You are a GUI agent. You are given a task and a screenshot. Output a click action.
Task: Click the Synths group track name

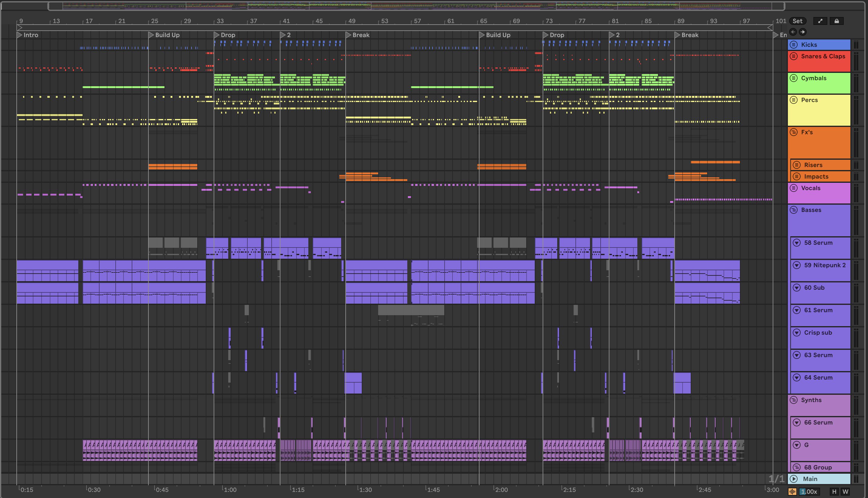coord(811,400)
